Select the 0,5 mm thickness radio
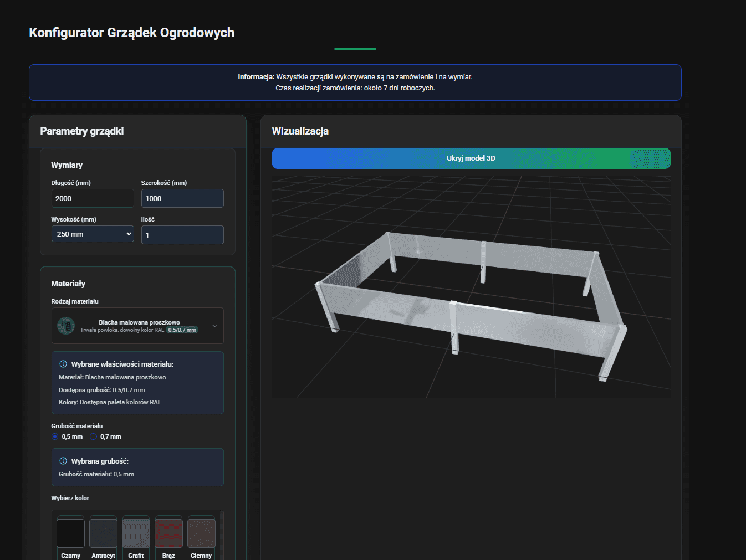The width and height of the screenshot is (746, 560). pyautogui.click(x=55, y=436)
